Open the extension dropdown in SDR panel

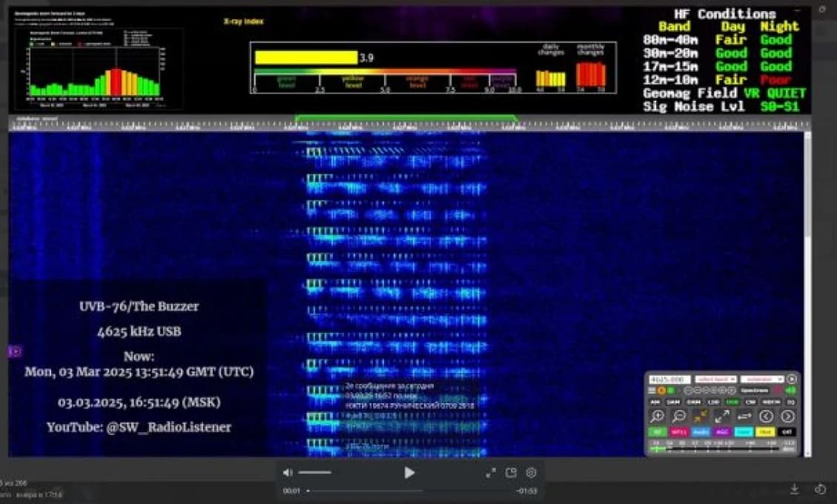[x=762, y=379]
